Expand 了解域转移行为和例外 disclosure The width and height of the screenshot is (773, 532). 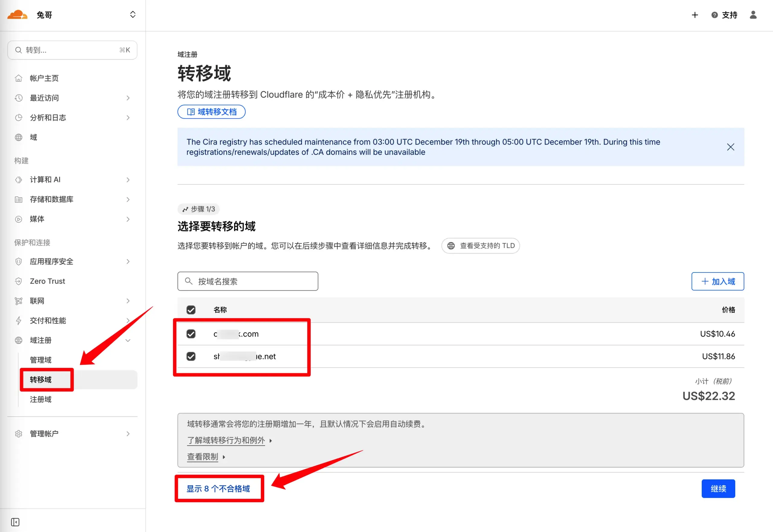(x=226, y=440)
